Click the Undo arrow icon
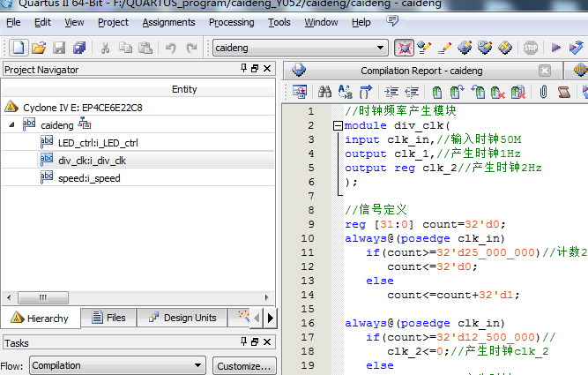 [x=170, y=48]
